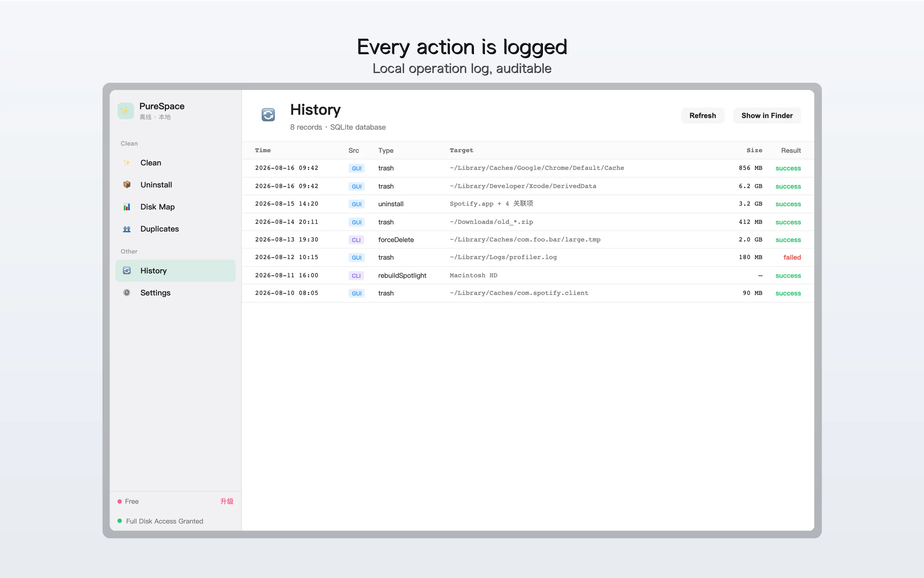Viewport: 924px width, 578px height.
Task: Click the PureSpace sparkle app logo
Action: [125, 111]
